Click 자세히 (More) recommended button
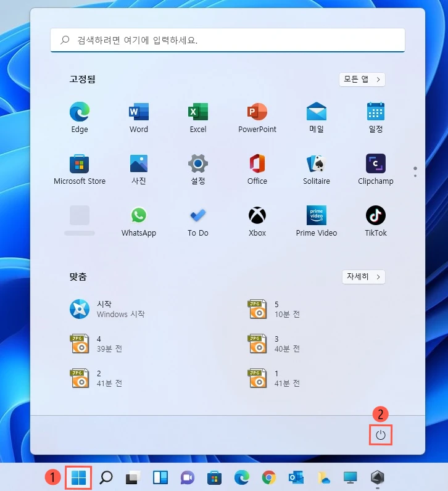448x491 pixels. tap(363, 277)
